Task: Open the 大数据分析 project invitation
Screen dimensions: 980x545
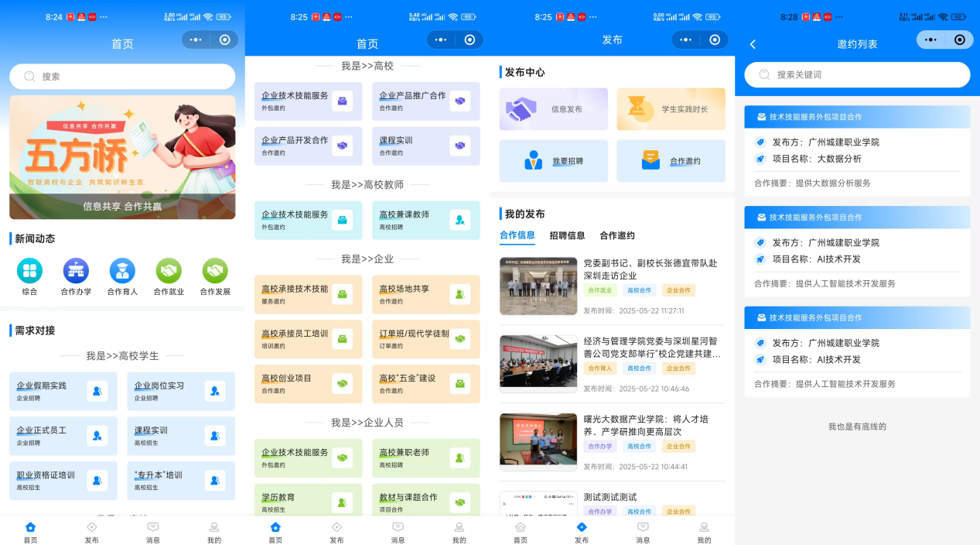Action: 857,159
